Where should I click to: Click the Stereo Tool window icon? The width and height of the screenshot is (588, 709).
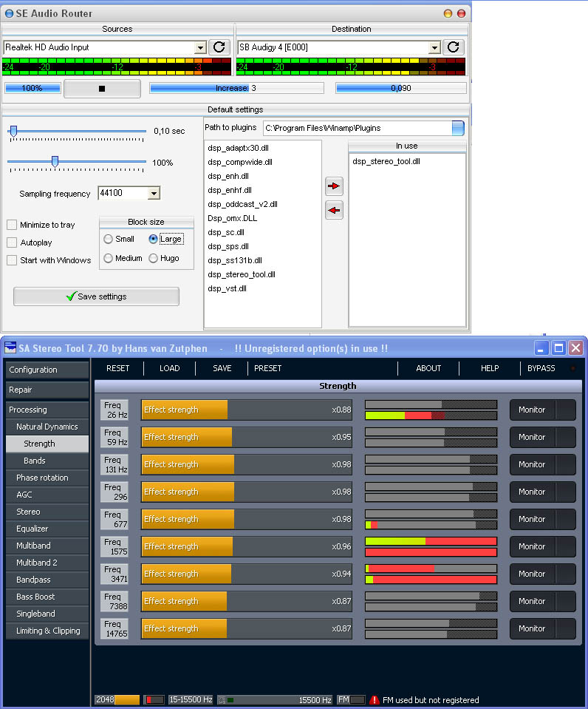10,347
